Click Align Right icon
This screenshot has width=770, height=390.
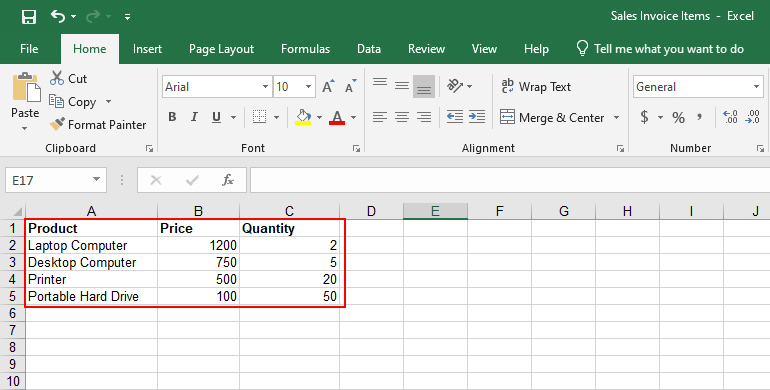pos(424,117)
